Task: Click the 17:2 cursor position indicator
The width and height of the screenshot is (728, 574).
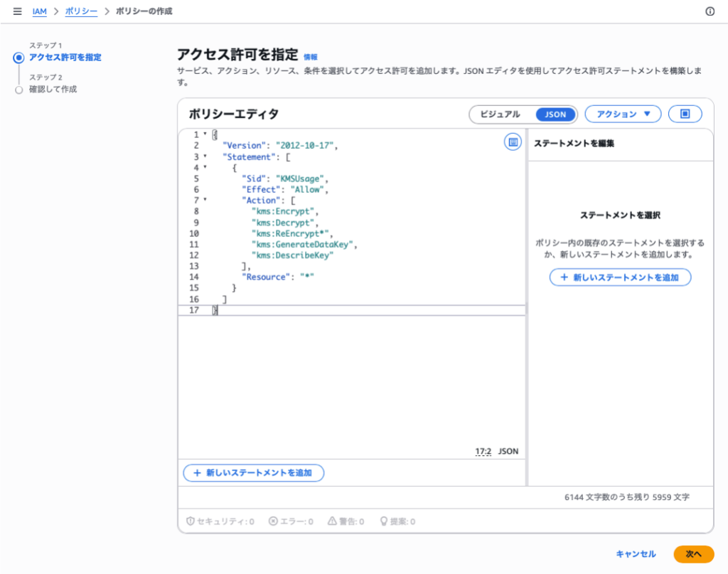Action: [x=483, y=451]
